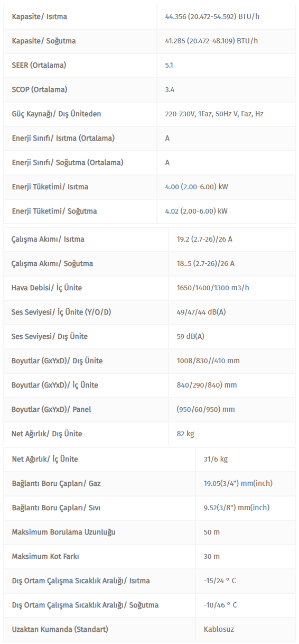
Task: Click the SEER (Ortalama) value 5.1
Action: (x=169, y=66)
